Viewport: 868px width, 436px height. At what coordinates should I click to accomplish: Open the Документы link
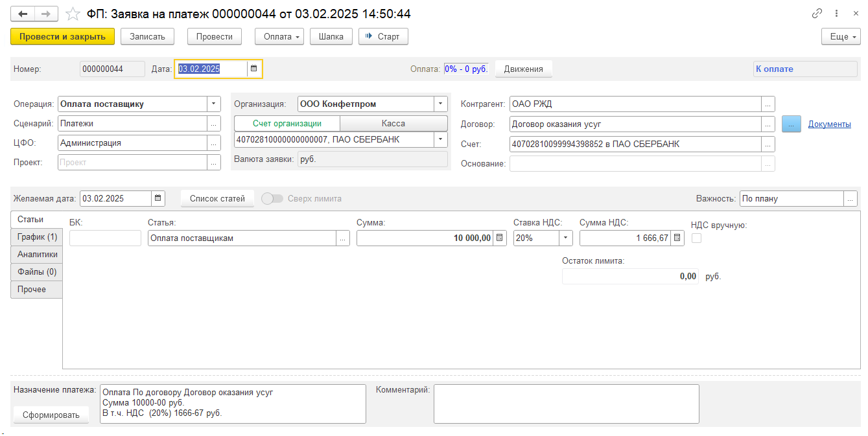[x=829, y=124]
